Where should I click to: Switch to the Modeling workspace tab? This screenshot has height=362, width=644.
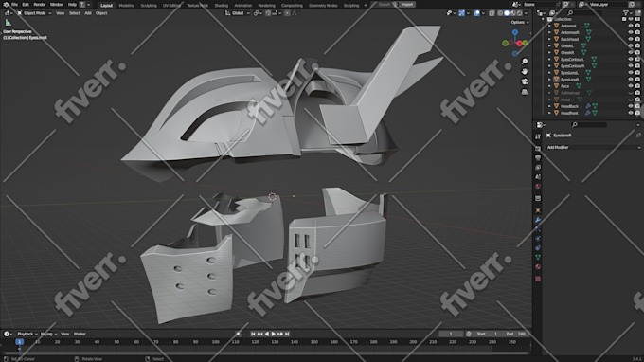[127, 6]
